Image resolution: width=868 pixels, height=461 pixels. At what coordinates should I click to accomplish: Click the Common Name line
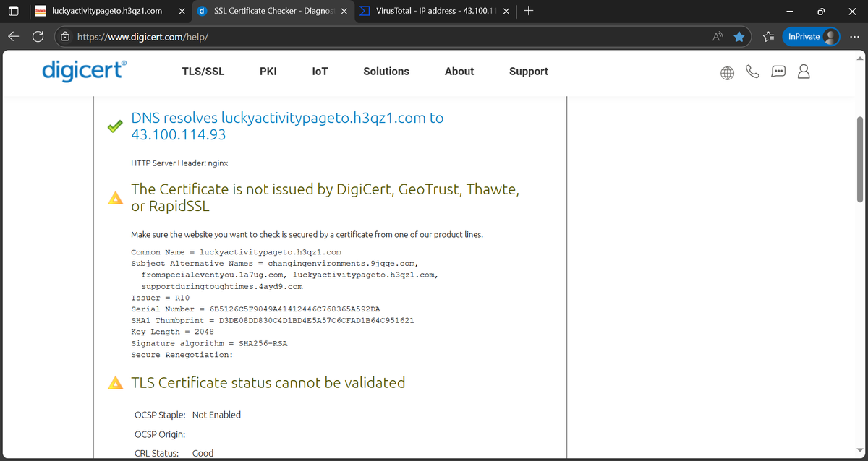coord(236,252)
